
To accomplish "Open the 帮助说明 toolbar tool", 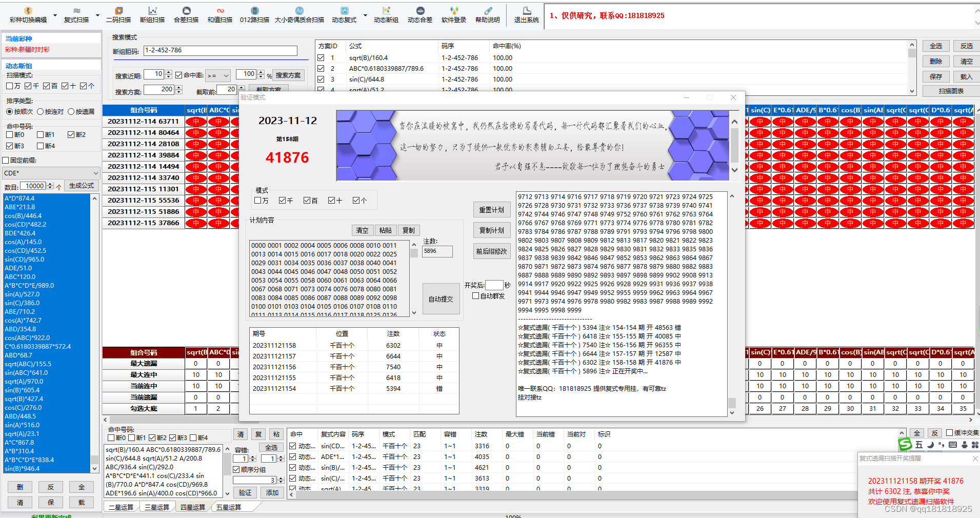I will tap(488, 15).
